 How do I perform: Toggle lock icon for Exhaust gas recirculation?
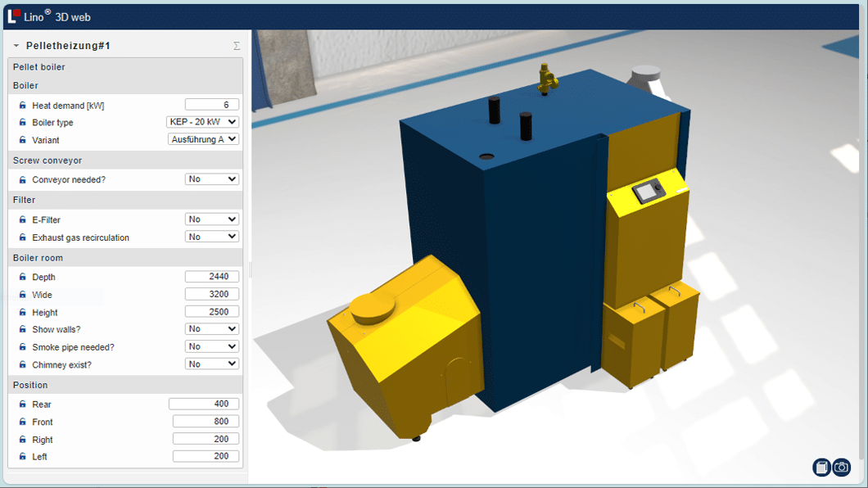tap(23, 237)
